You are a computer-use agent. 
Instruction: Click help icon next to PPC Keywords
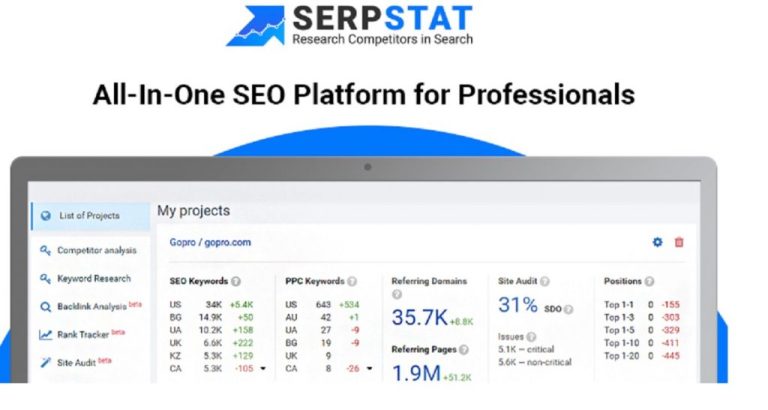coord(352,282)
